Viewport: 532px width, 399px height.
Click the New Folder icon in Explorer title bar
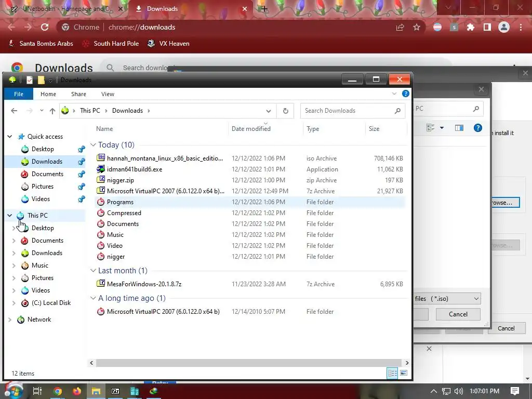pyautogui.click(x=41, y=79)
